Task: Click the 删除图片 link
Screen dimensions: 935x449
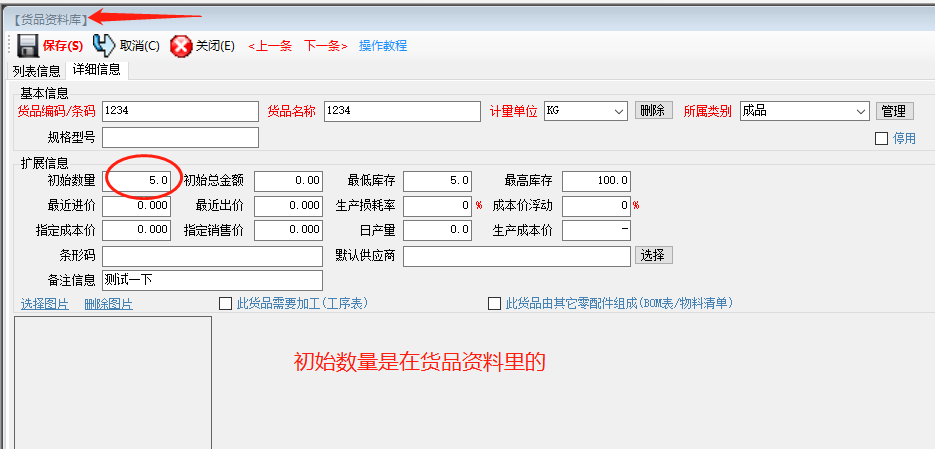Action: pyautogui.click(x=108, y=304)
